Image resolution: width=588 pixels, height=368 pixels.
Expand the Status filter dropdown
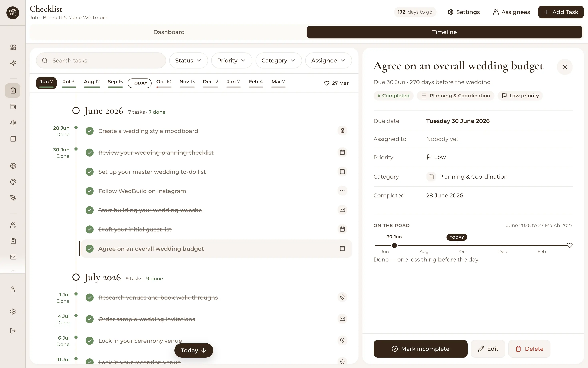tap(188, 61)
